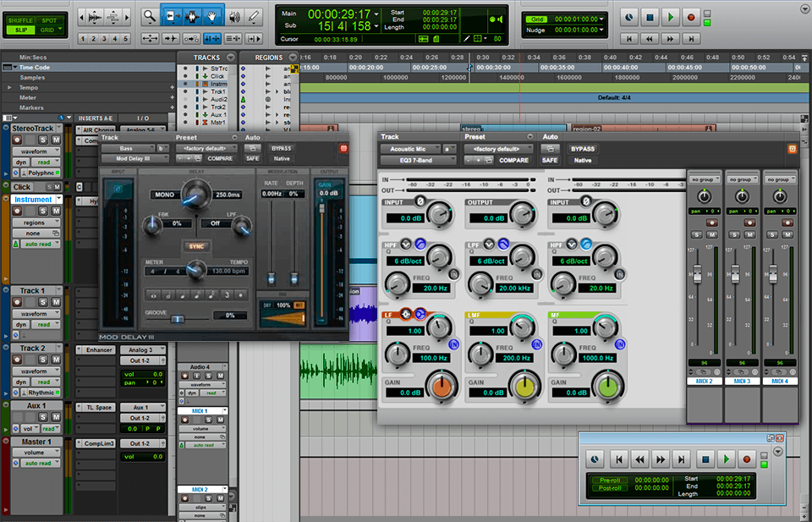The width and height of the screenshot is (812, 522).
Task: Click COMPARE on the EQ3 plugin
Action: 514,159
